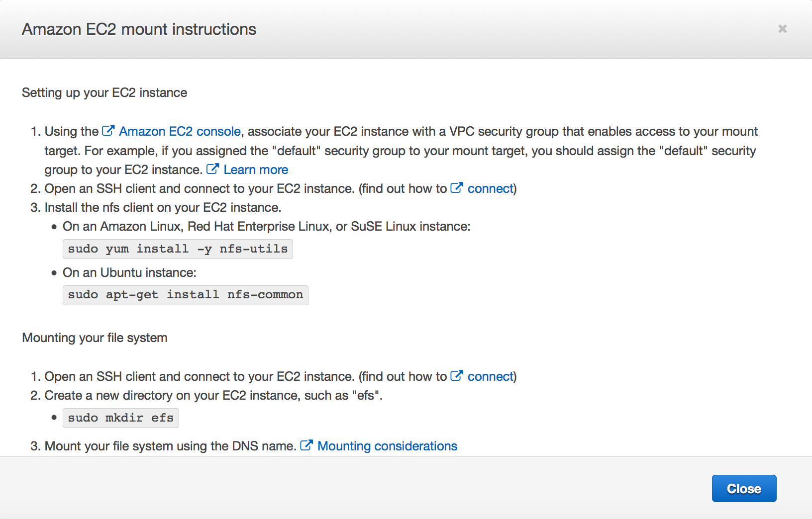Open the Amazon EC2 console link
The image size is (812, 519).
tap(180, 132)
